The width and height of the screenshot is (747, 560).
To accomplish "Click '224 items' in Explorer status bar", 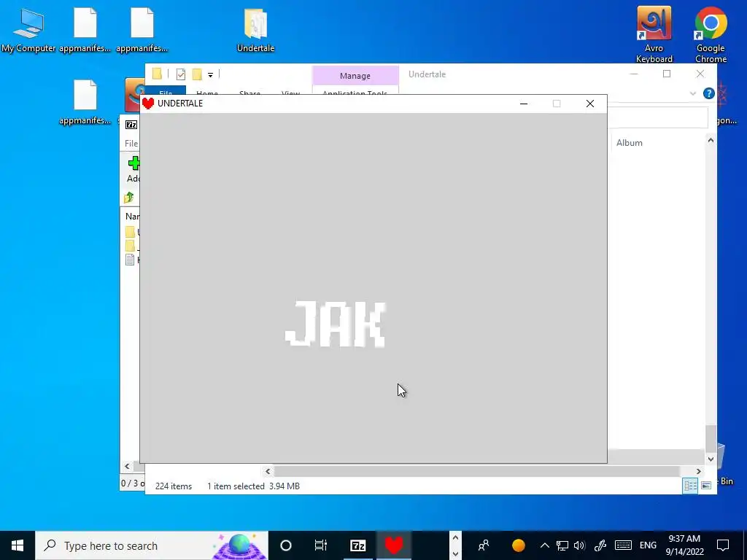I will (x=174, y=486).
